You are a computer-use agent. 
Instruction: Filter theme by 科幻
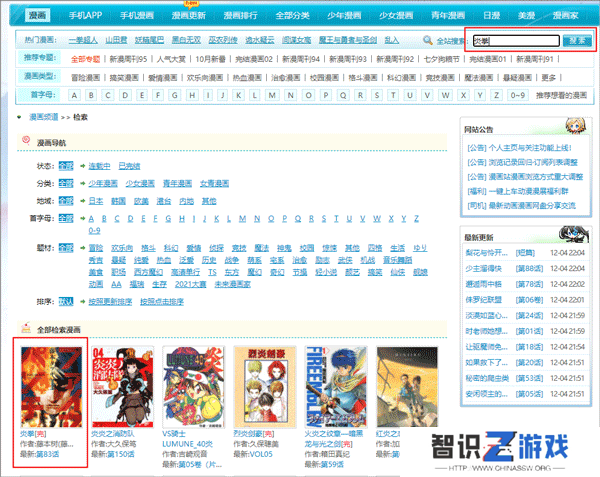[171, 248]
